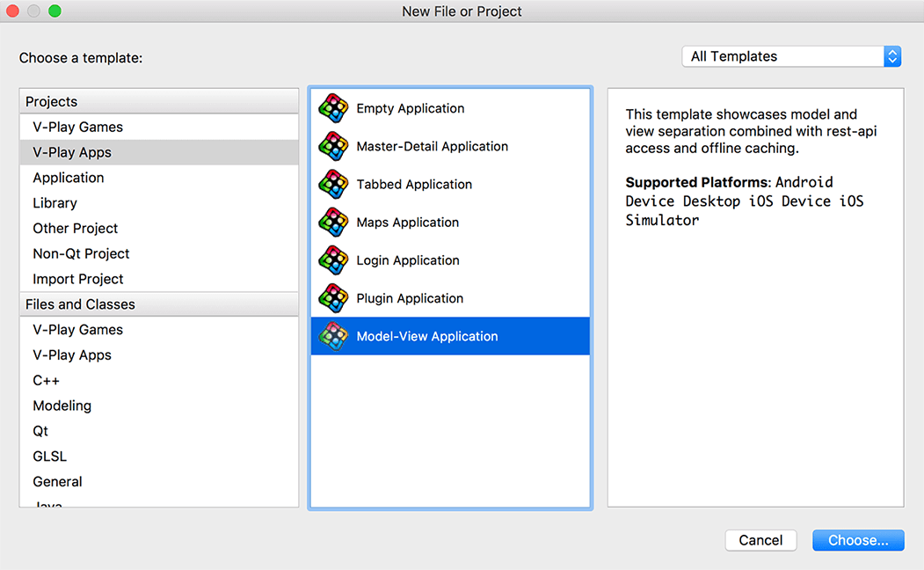
Task: Close the dialog with red button
Action: point(12,11)
